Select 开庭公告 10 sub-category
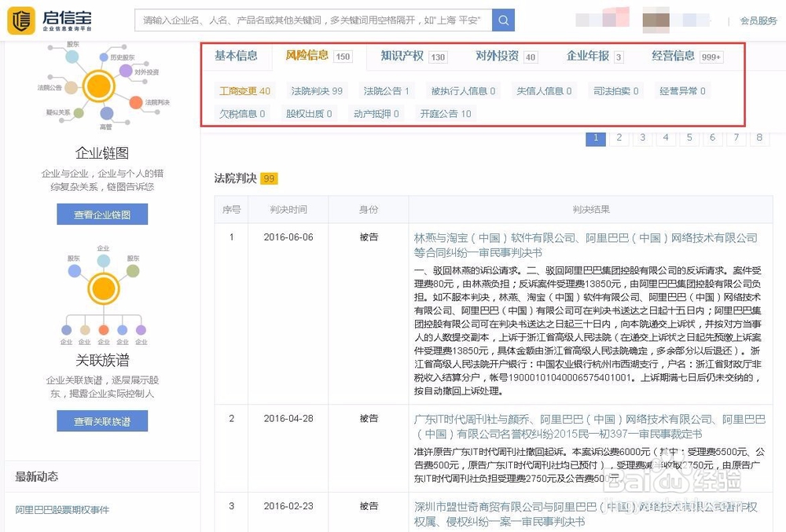786x532 pixels. pyautogui.click(x=446, y=114)
